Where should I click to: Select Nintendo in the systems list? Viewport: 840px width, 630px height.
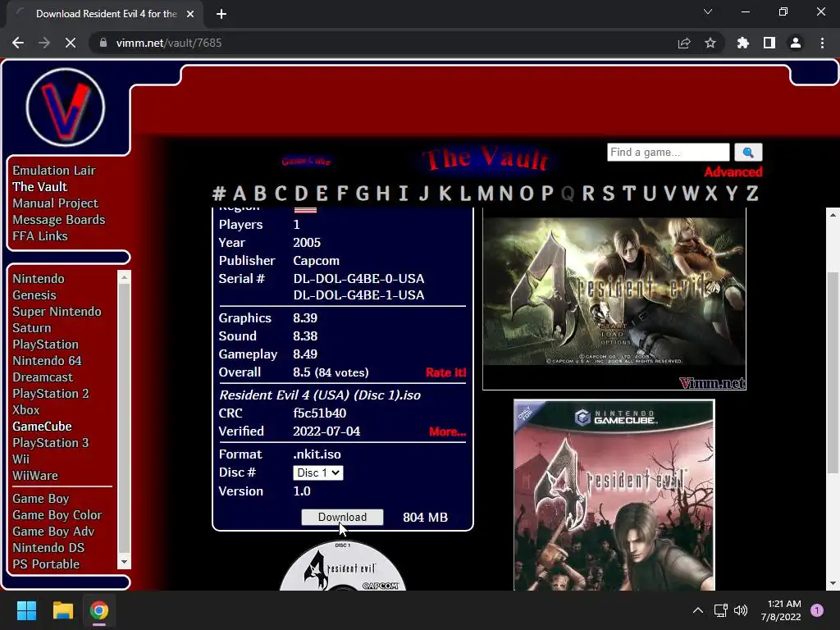pos(39,279)
